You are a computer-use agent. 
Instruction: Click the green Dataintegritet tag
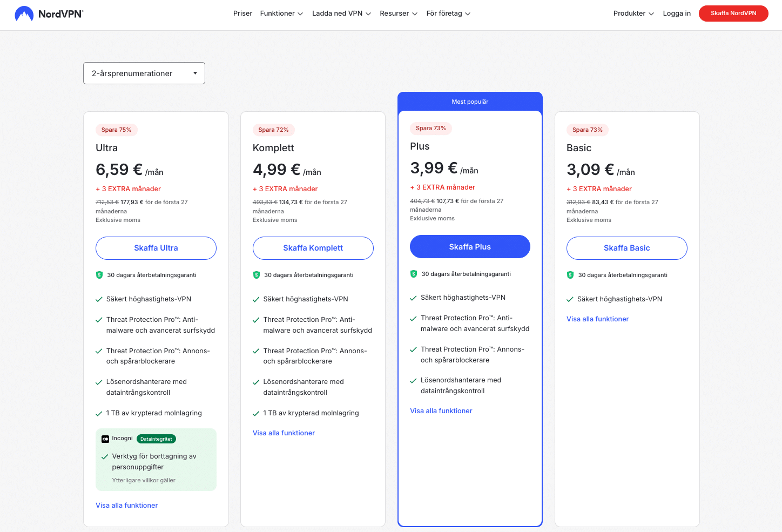(156, 439)
